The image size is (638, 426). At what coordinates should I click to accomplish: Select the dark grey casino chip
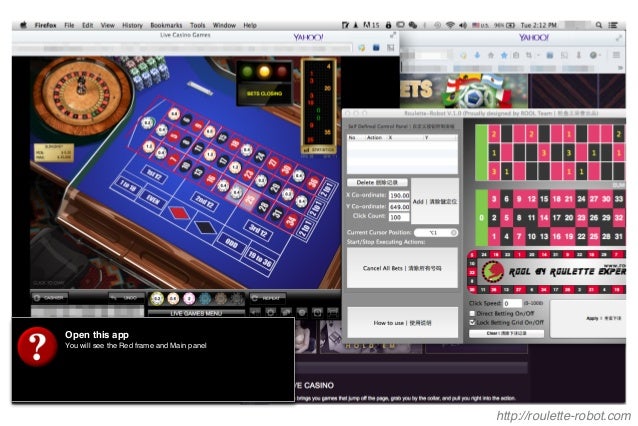236,299
